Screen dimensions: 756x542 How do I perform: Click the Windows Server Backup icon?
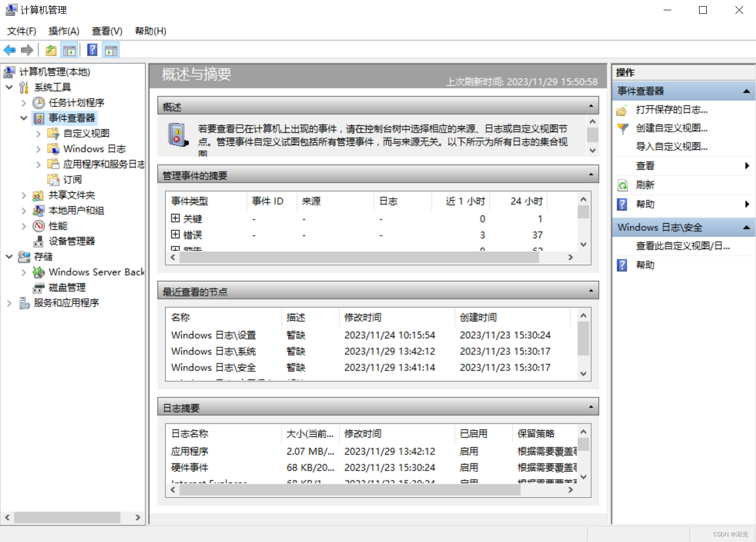(x=38, y=272)
